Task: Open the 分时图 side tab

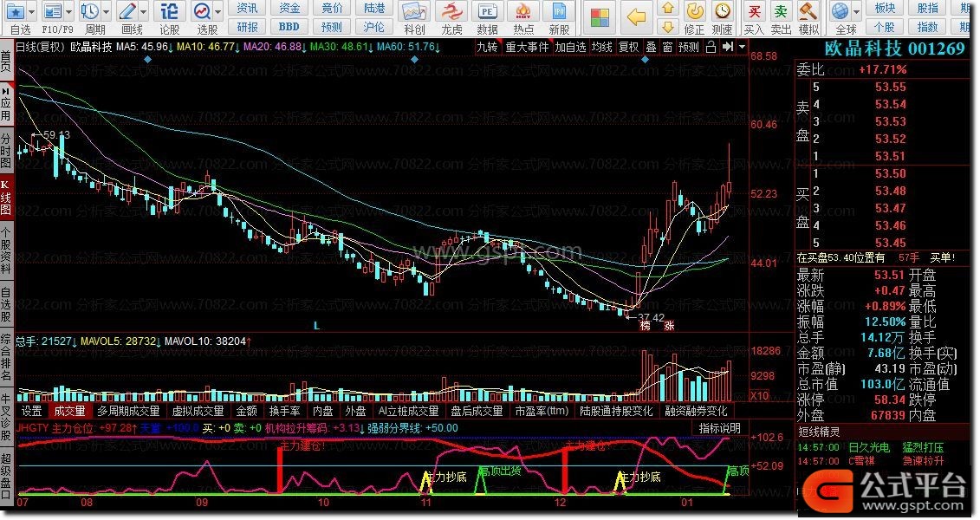Action: (6, 151)
